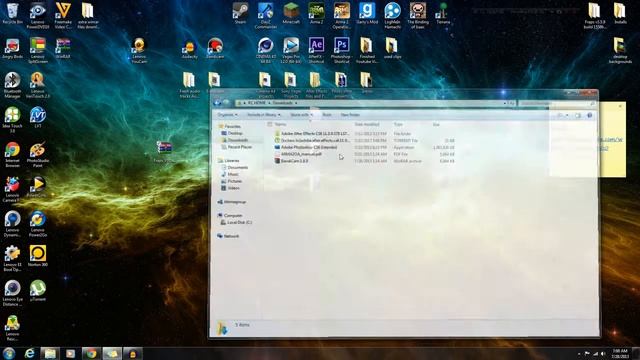Open the 'Installs' desktop folder
The width and height of the screenshot is (640, 360).
point(620,13)
